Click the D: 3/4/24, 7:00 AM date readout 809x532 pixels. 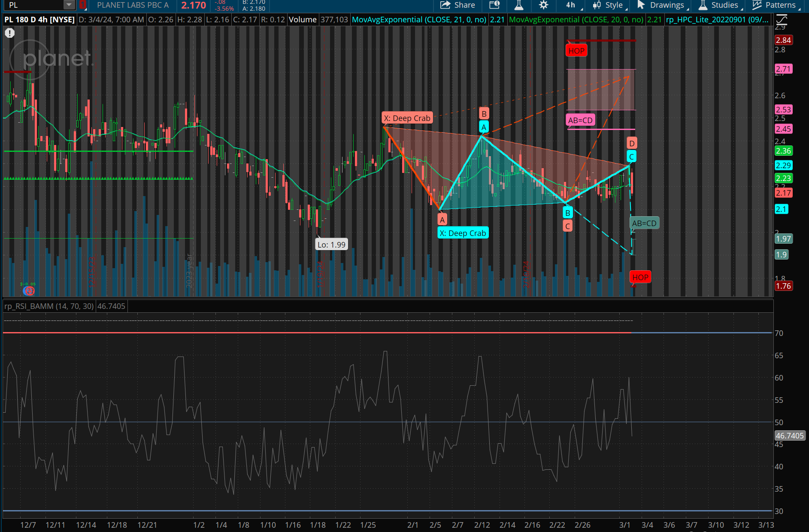click(x=112, y=20)
